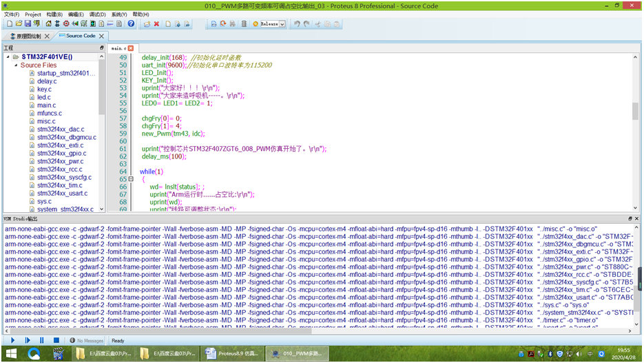
Task: Open the 3D Visualizer icon
Action: pyautogui.click(x=75, y=24)
